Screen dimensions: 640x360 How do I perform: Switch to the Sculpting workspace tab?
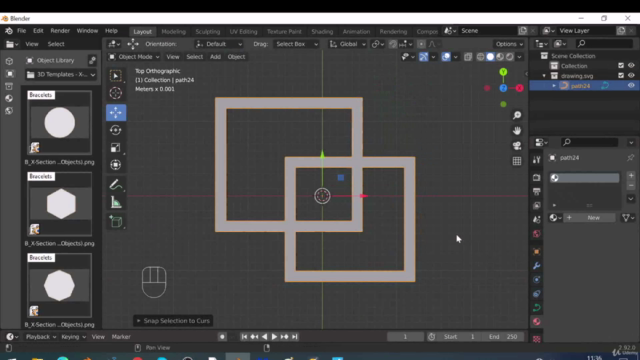tap(207, 31)
